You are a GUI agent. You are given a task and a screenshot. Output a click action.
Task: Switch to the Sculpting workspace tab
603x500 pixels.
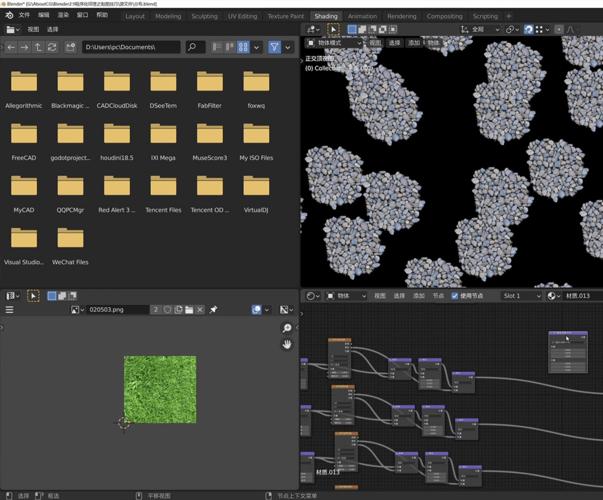coord(204,16)
